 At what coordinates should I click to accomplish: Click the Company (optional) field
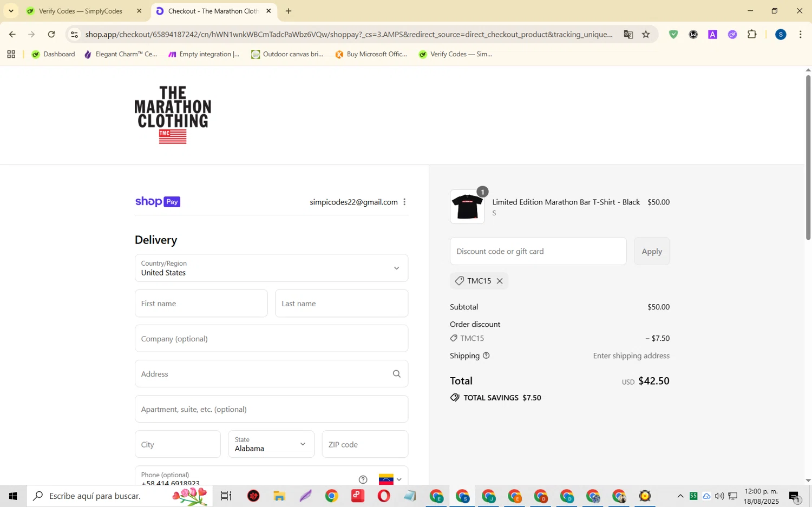(x=271, y=339)
